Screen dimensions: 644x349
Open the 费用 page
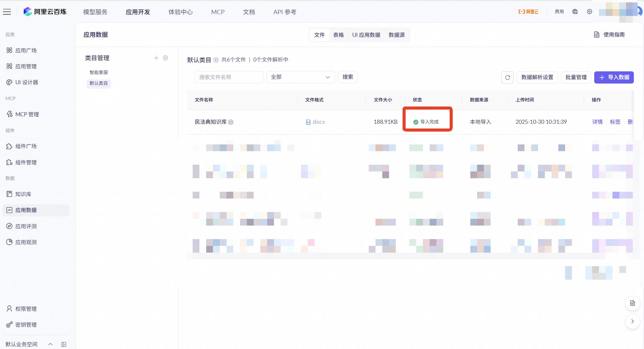click(559, 11)
